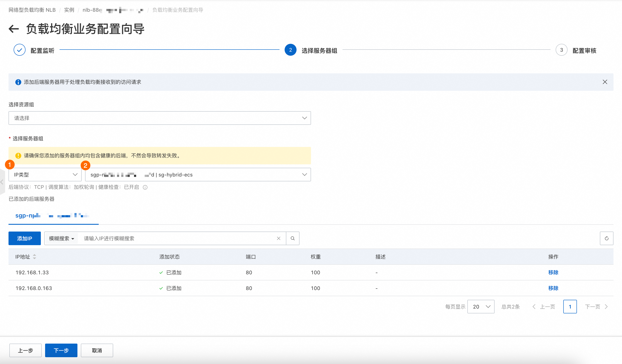
Task: Click port 80 for 192.168.0.163
Action: click(249, 288)
